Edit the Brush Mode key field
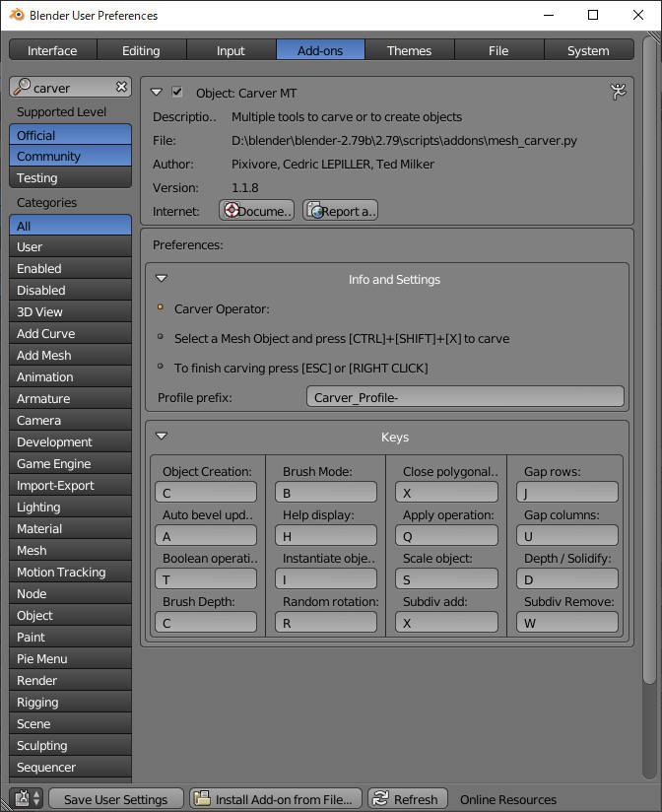Screen dimensions: 662x812 (326, 493)
